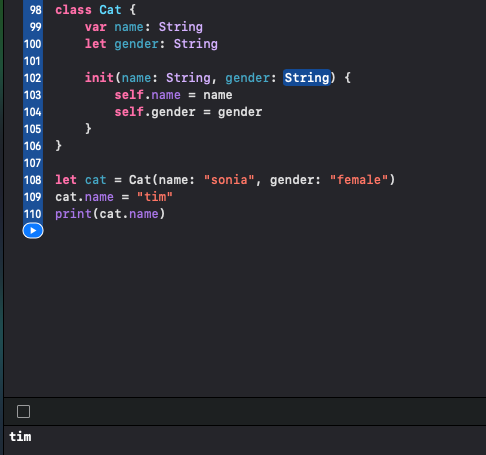The height and width of the screenshot is (455, 486).
Task: Click line number 101 in the gutter
Action: point(32,61)
